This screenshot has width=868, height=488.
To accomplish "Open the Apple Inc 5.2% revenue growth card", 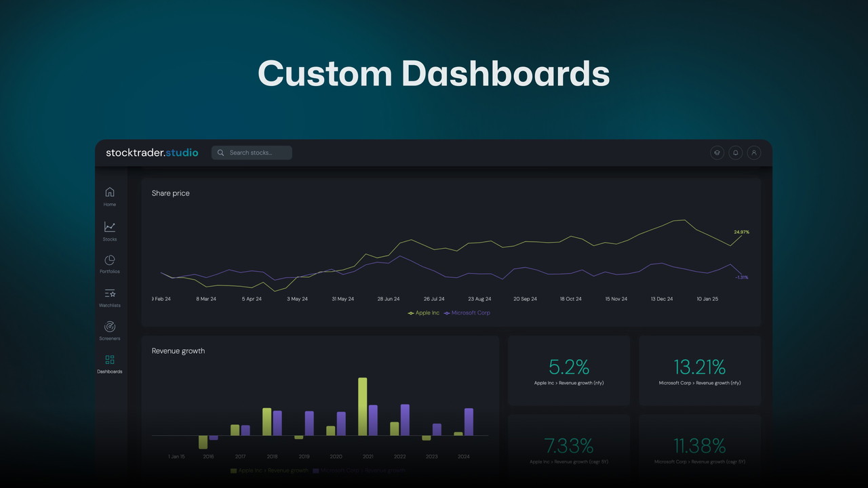I will coord(569,371).
